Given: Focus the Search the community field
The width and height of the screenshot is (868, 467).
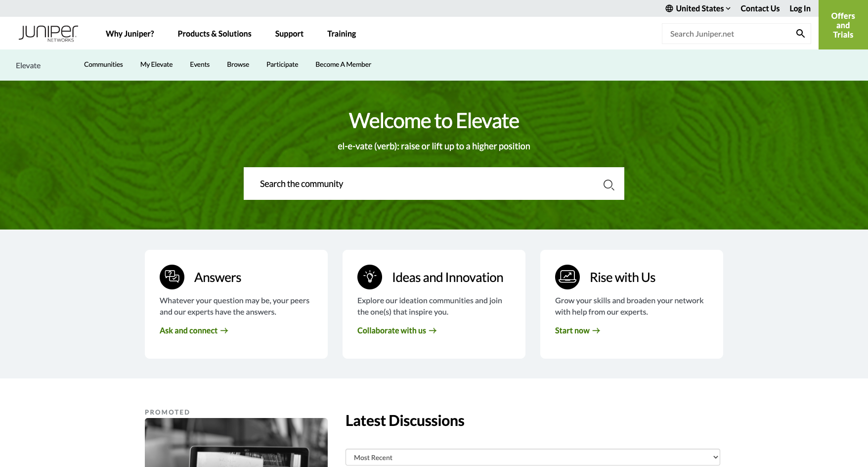Looking at the screenshot, I should (434, 184).
